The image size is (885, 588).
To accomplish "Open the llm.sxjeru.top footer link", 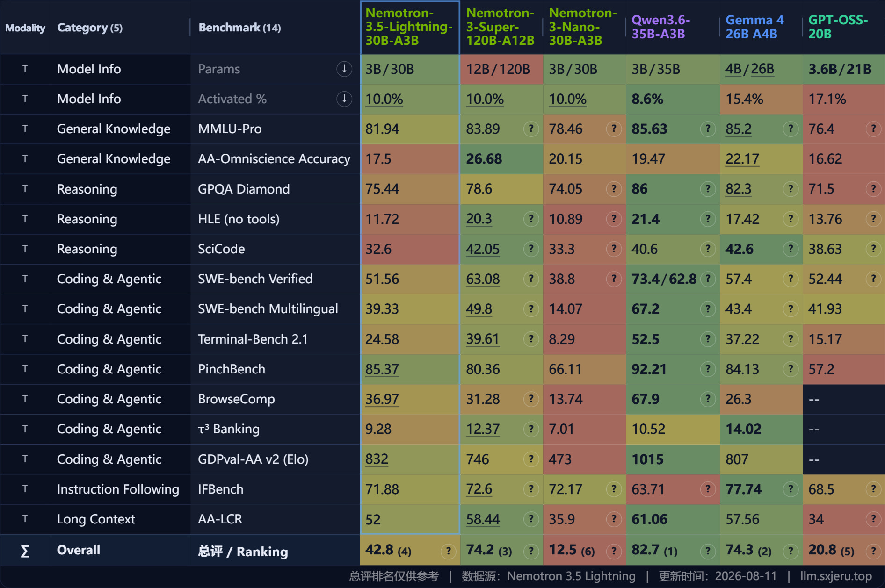I will pos(836,576).
